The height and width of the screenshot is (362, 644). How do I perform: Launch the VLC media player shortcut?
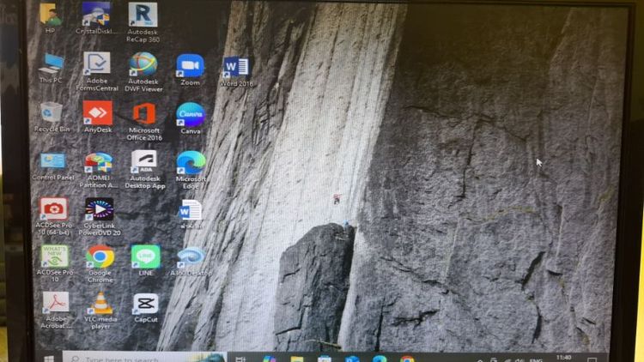(100, 311)
